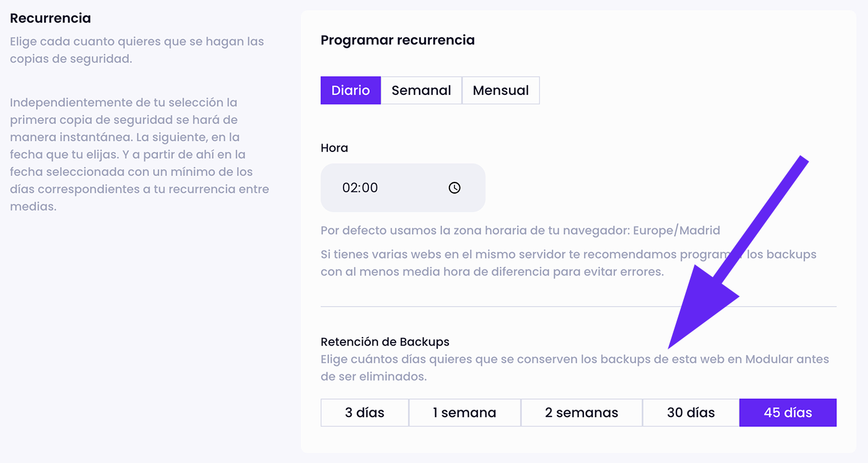The image size is (868, 463).
Task: Choose the Mensual recurrence option
Action: pos(500,90)
